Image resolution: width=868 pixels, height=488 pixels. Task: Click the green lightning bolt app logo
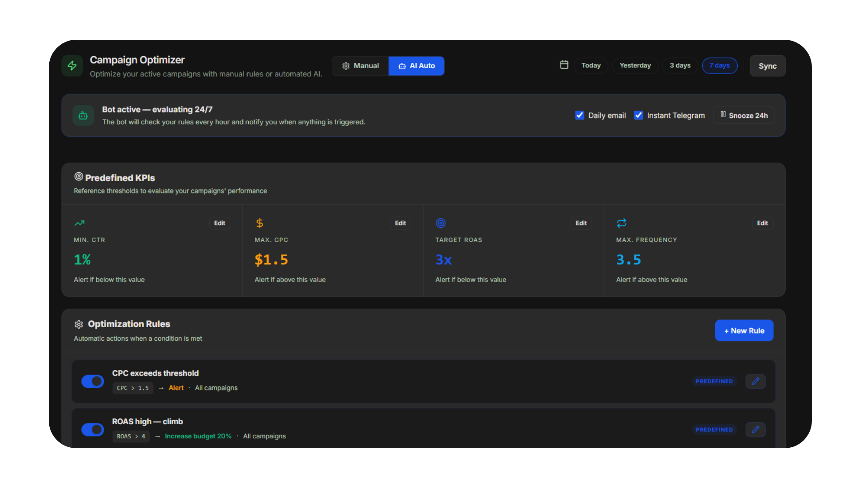[x=72, y=66]
